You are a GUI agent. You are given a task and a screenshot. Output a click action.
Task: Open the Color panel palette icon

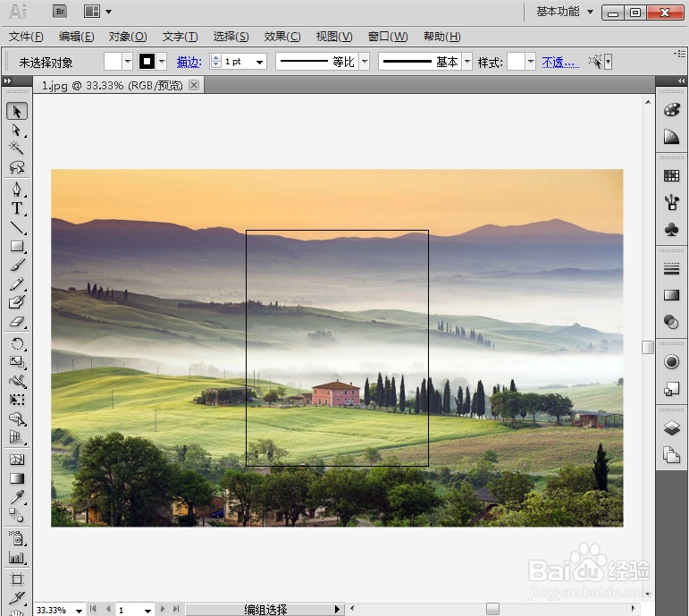[671, 109]
